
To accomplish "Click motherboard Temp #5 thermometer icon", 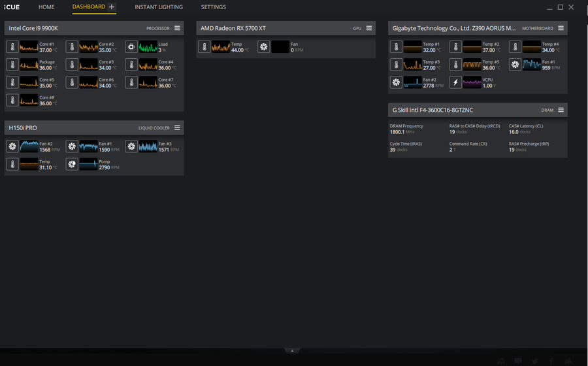I will click(455, 65).
